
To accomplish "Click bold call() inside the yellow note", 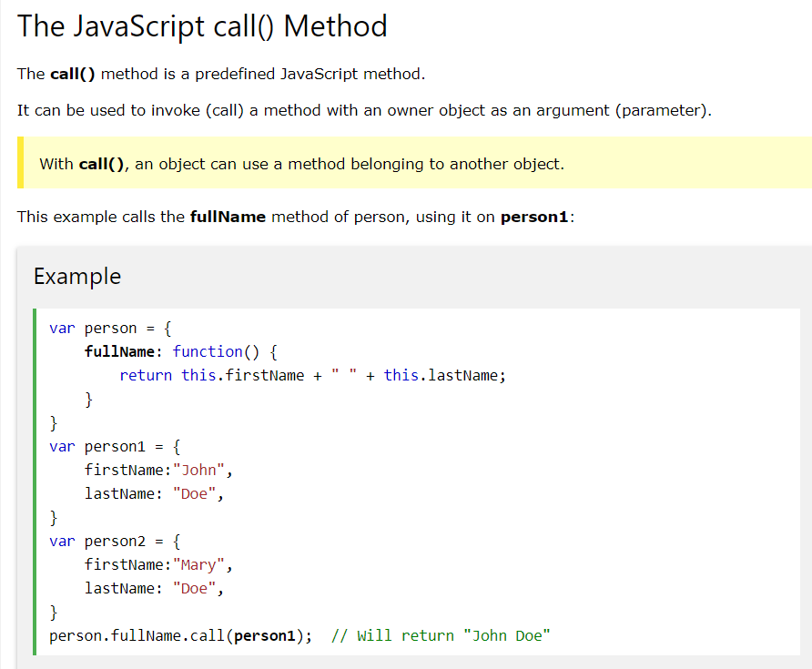I will click(102, 165).
